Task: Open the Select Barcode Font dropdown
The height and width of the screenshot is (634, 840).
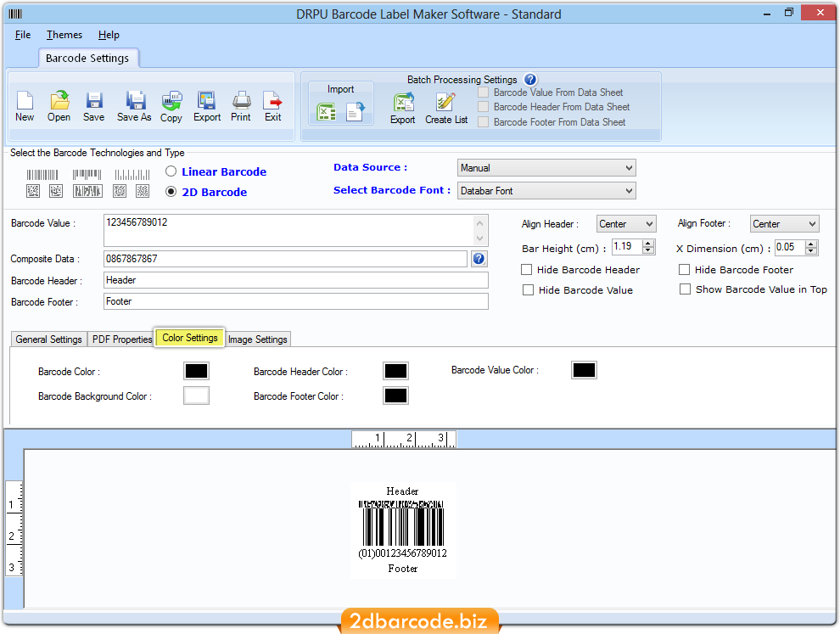Action: (546, 191)
